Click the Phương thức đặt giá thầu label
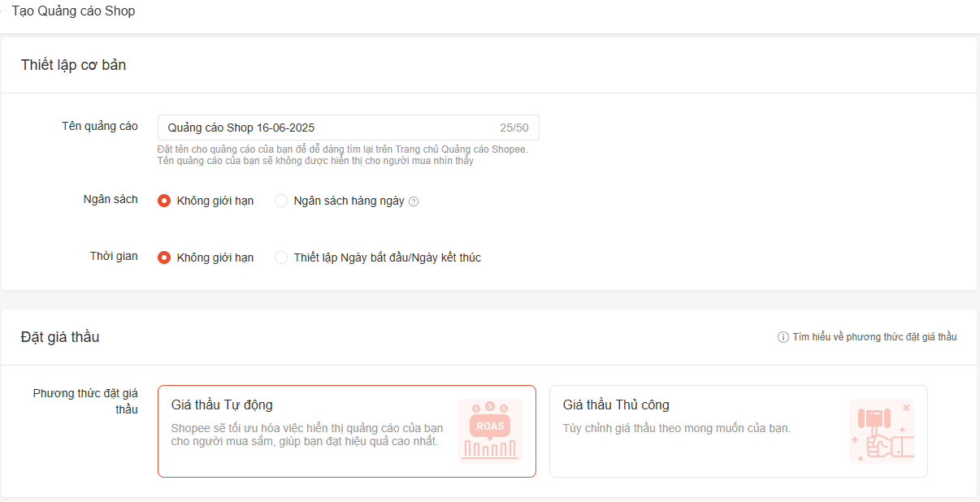The width and height of the screenshot is (980, 502). pos(85,401)
